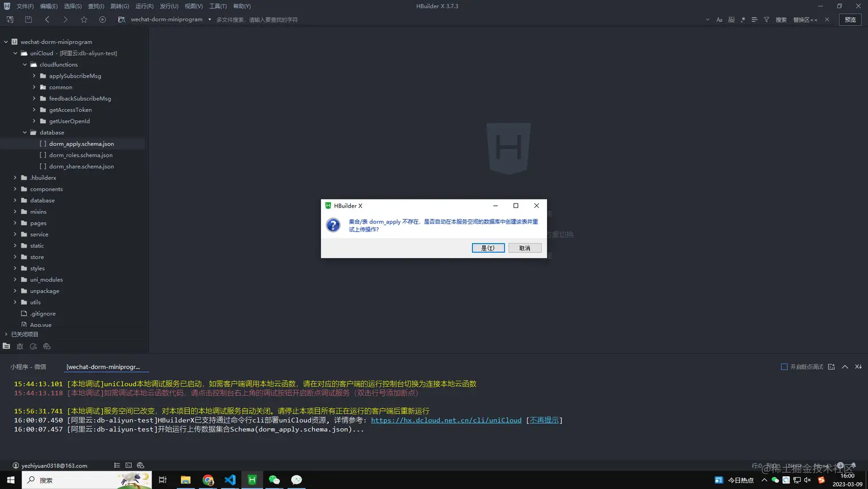This screenshot has height=489, width=868.
Task: Open the hx.dcloud.net.cn/cli/uniCloud link
Action: click(446, 420)
